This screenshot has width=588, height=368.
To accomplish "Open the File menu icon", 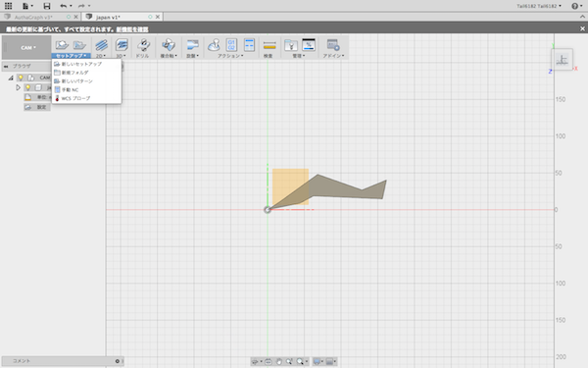I will [x=27, y=6].
